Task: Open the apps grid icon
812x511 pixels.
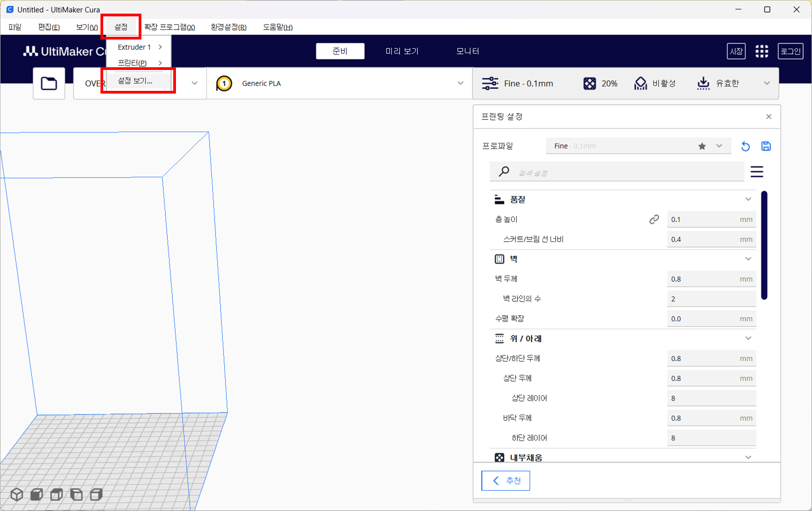Action: click(x=762, y=51)
